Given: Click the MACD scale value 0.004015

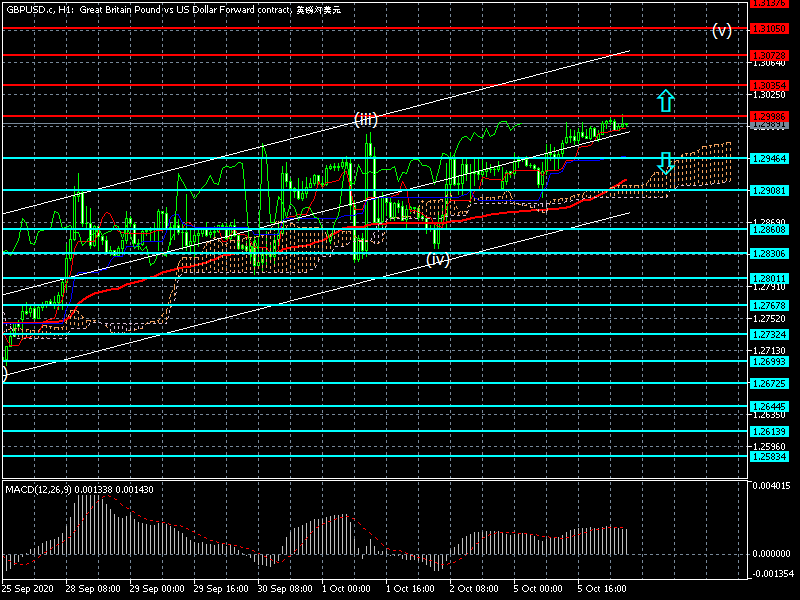Looking at the screenshot, I should (771, 485).
